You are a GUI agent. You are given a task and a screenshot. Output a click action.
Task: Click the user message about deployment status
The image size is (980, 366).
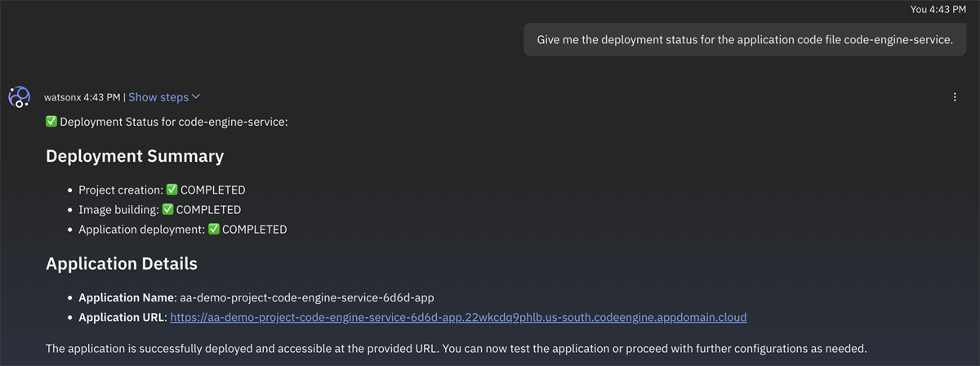click(745, 40)
